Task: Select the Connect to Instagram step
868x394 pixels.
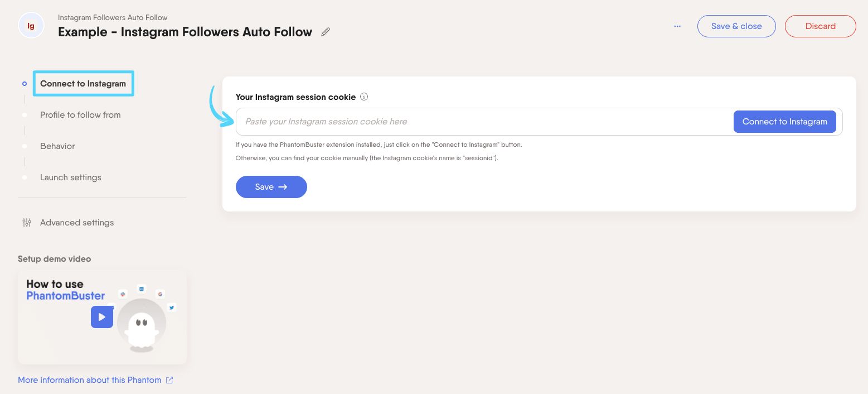Action: pyautogui.click(x=83, y=84)
